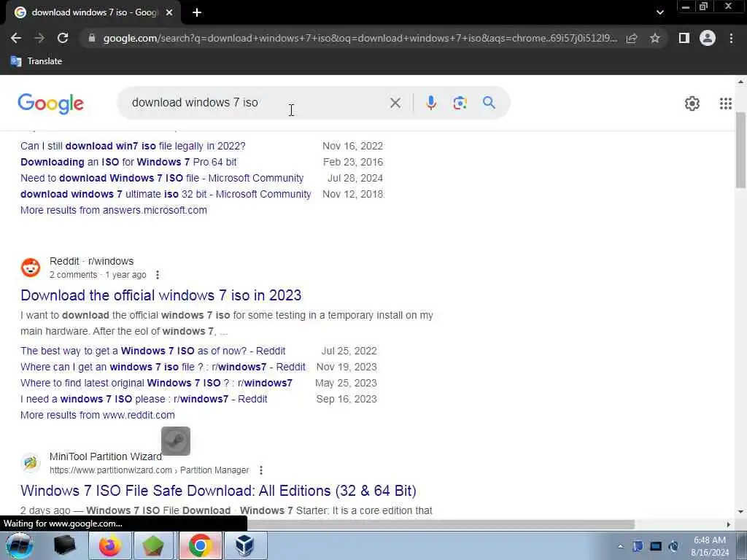Open 'download windows 7 ultimate iso 32 bit' link

[x=166, y=194]
